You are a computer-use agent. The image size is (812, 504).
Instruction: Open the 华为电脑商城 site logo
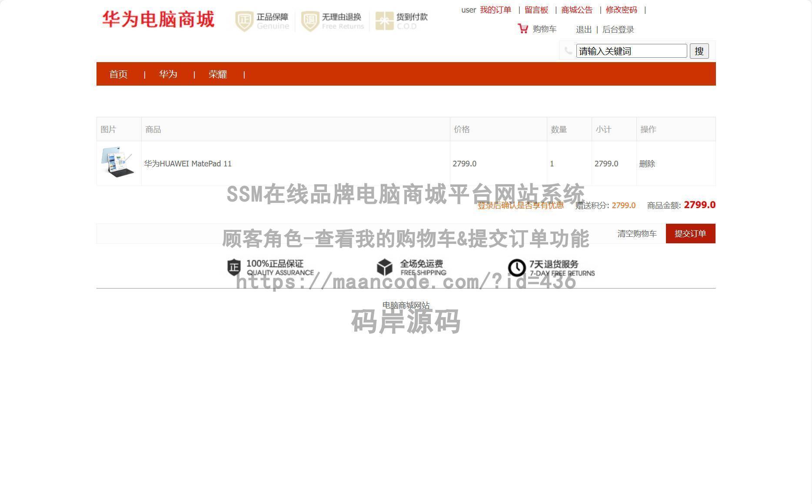click(x=159, y=20)
